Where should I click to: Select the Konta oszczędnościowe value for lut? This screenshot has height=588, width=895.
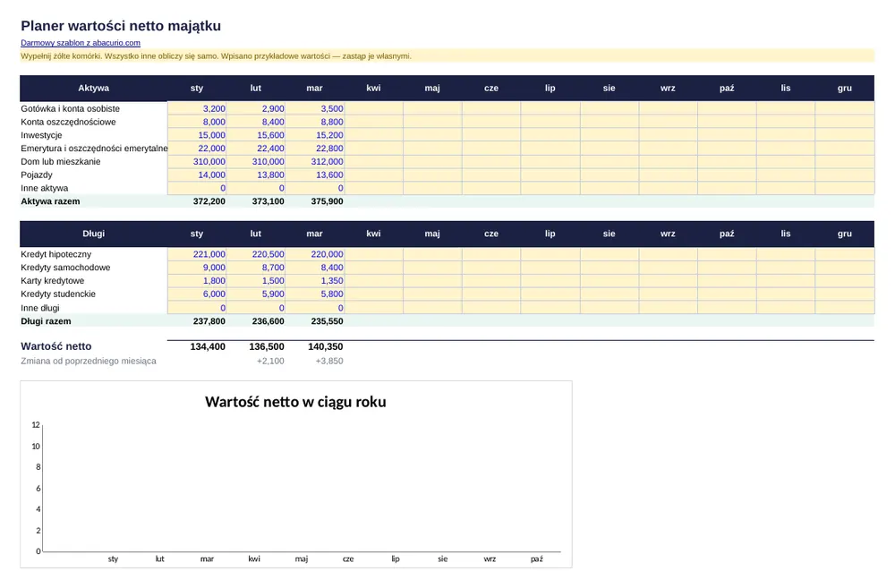pos(256,122)
